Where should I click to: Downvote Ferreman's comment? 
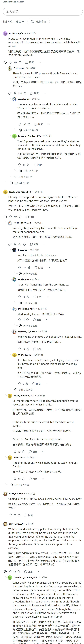coord(25,93)
